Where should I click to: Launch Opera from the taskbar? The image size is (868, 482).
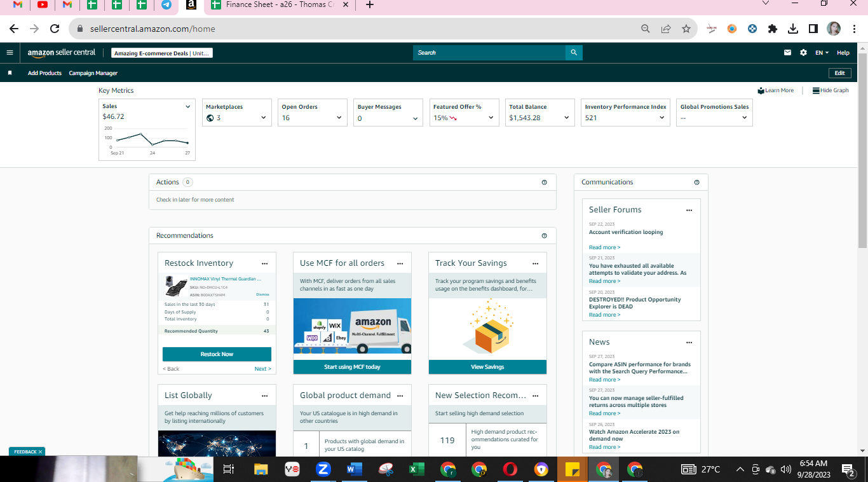click(510, 469)
